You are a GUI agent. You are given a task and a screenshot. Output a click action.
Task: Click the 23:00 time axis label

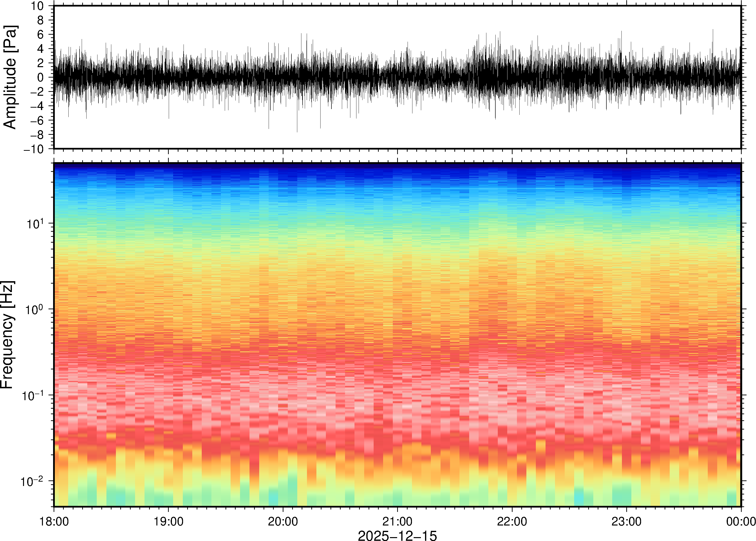(626, 521)
